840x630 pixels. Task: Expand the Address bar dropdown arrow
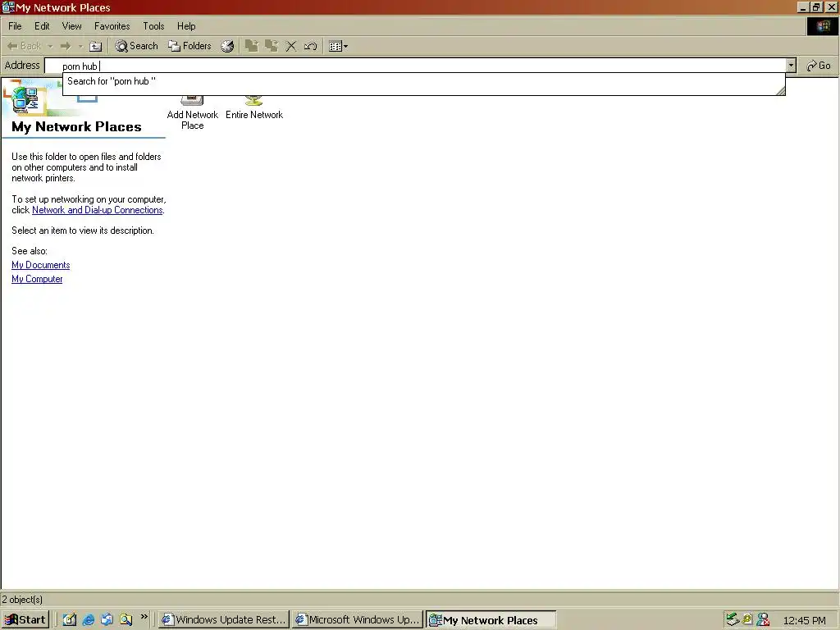[791, 66]
